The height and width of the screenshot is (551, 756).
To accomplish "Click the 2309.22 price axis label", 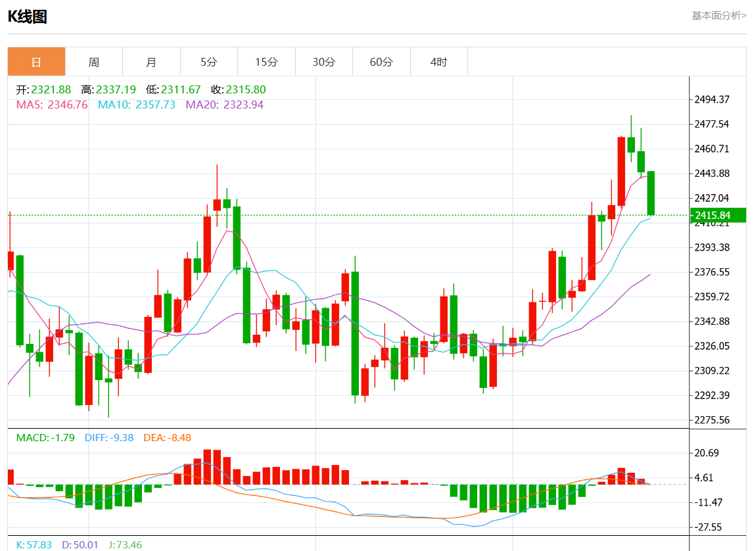I will (x=712, y=371).
